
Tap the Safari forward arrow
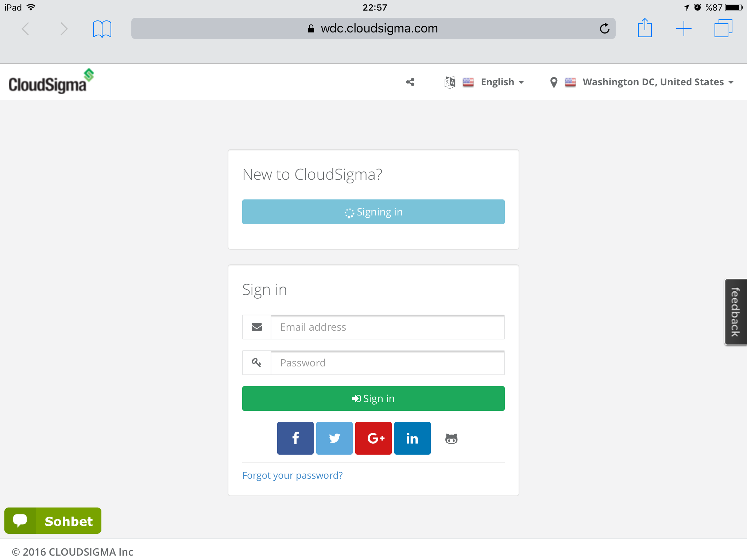pyautogui.click(x=64, y=29)
